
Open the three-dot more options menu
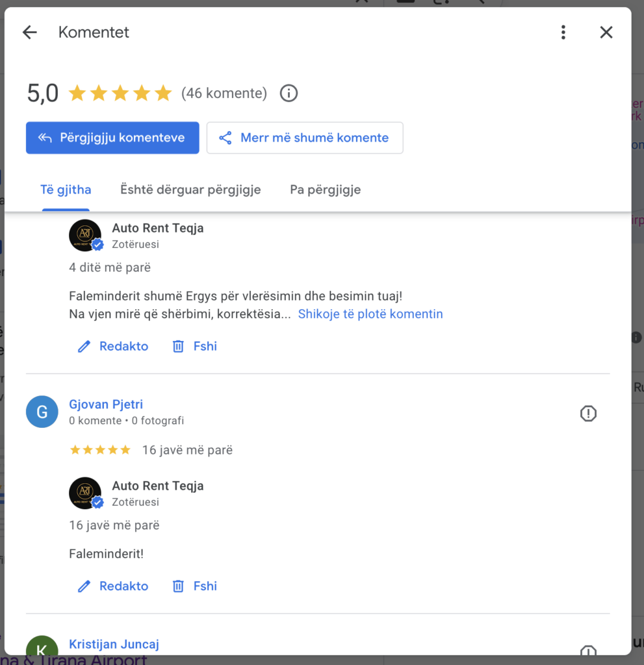[563, 32]
